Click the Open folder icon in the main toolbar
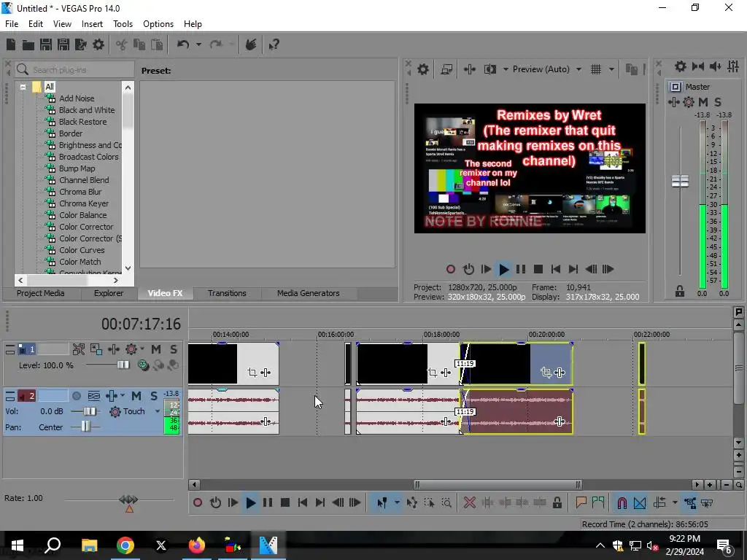Screen dimensions: 747x560 pos(28,44)
